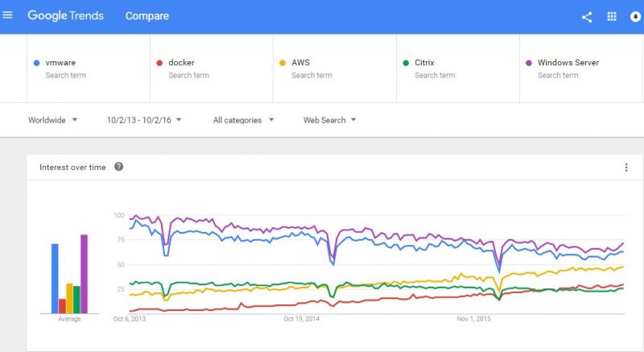Click the Citrix search term box
Viewport: 644px width, 352px height.
click(425, 63)
